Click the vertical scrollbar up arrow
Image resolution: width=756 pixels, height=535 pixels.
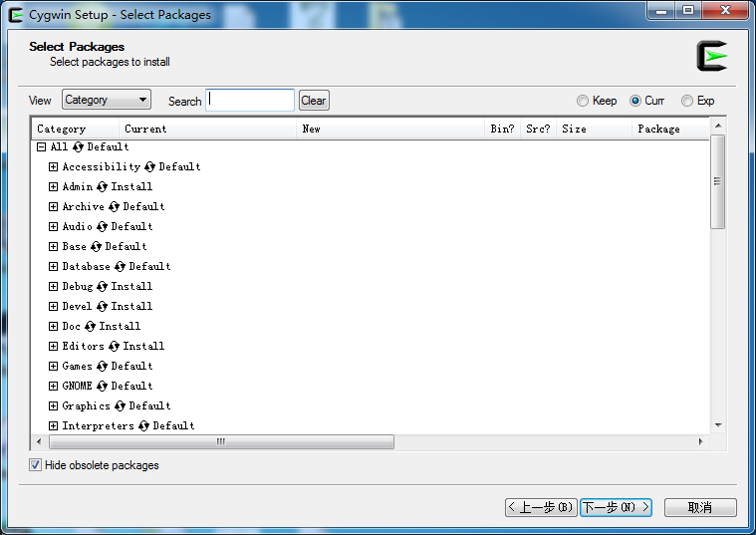point(718,126)
